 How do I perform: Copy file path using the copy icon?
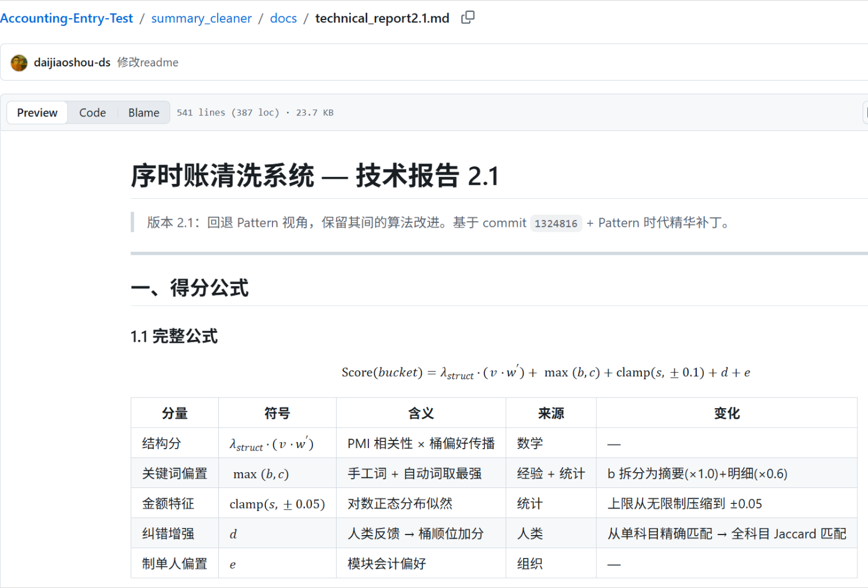[x=468, y=18]
